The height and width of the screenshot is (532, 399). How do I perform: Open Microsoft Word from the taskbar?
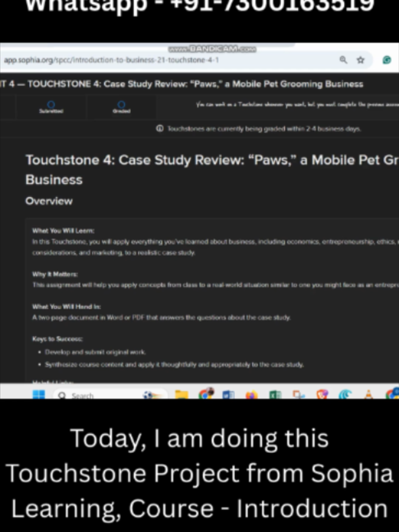point(228,394)
